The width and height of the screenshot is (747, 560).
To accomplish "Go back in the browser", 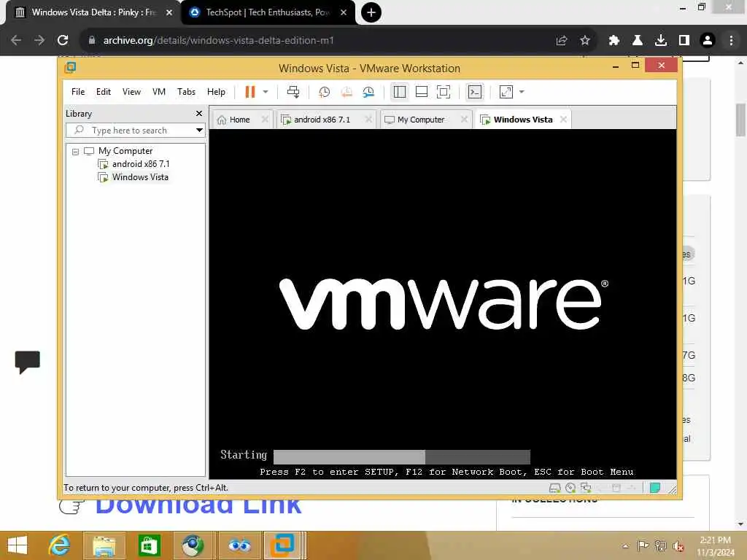I will [16, 41].
